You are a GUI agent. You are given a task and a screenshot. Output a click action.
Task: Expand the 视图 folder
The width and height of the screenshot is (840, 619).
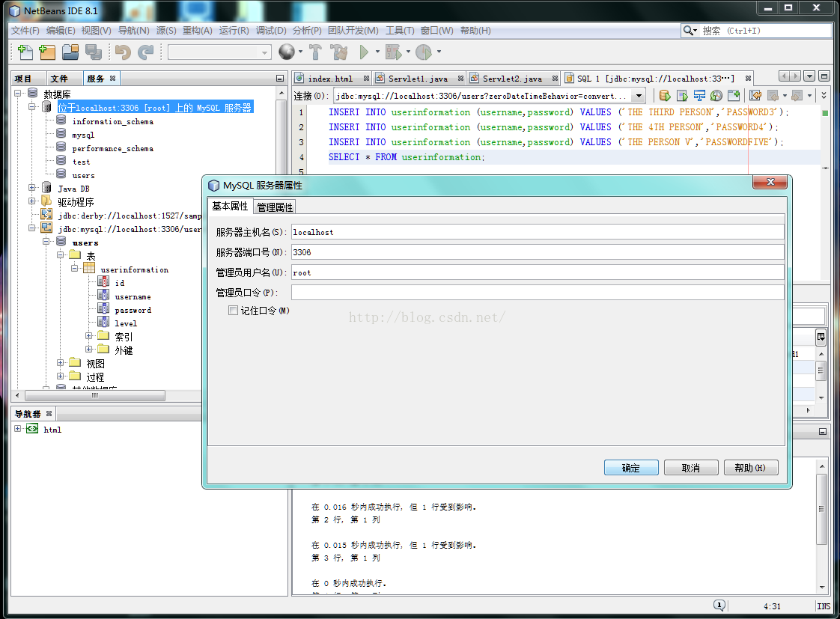coord(61,362)
